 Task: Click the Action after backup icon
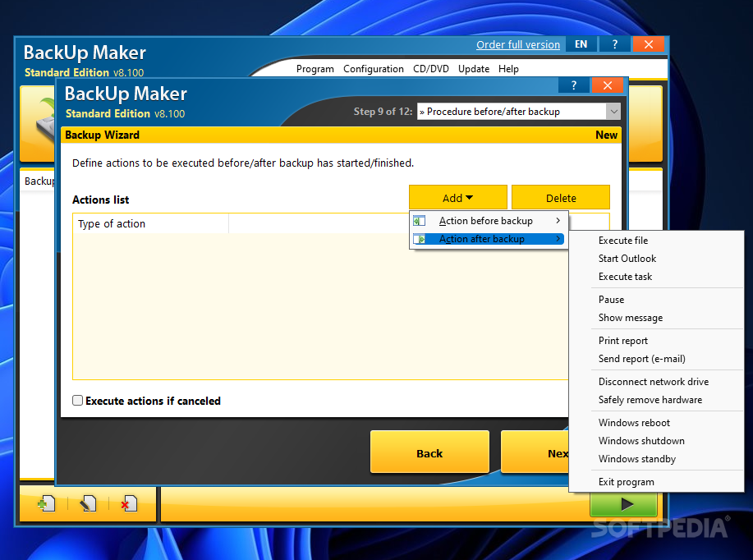pyautogui.click(x=420, y=239)
